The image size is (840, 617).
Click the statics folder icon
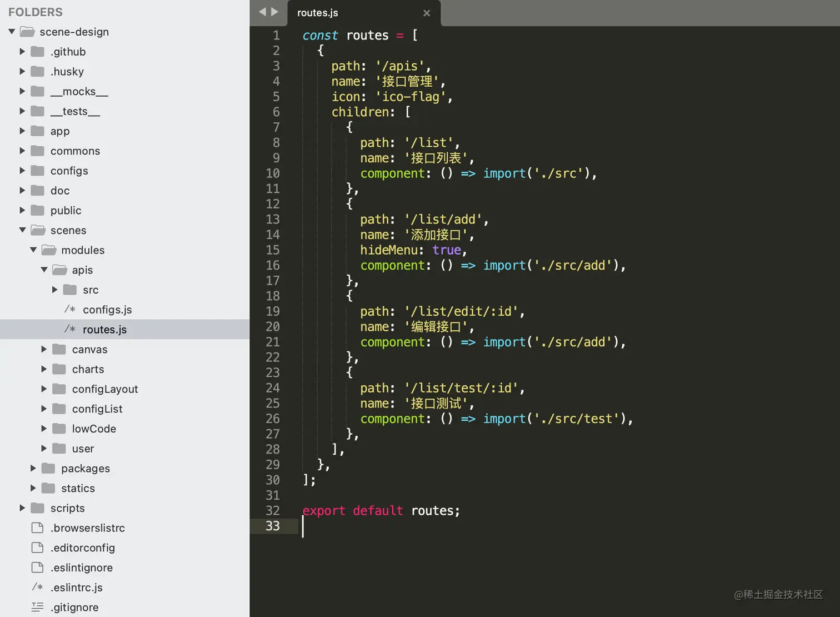coord(48,488)
